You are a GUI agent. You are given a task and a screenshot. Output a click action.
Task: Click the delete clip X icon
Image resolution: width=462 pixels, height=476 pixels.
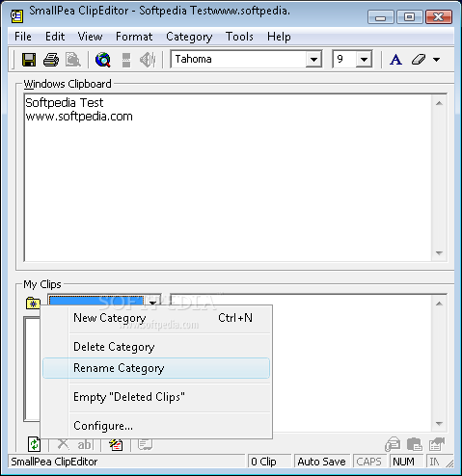63,444
